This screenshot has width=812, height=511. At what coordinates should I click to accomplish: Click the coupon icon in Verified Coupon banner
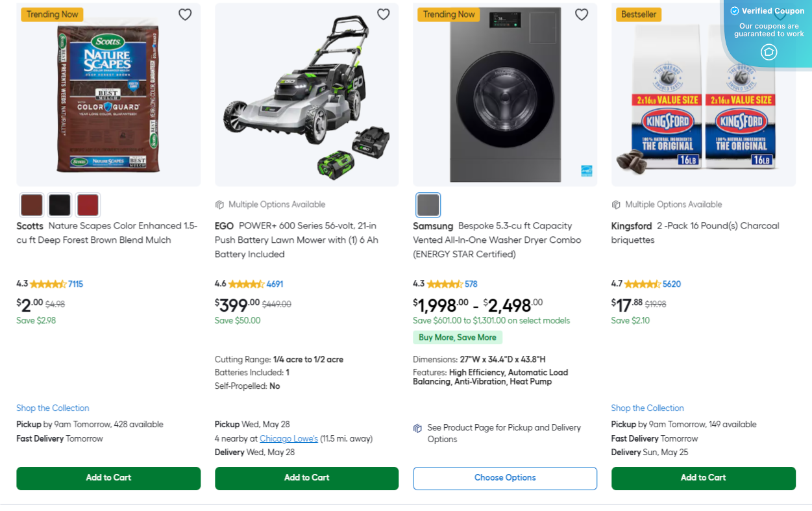click(x=769, y=52)
